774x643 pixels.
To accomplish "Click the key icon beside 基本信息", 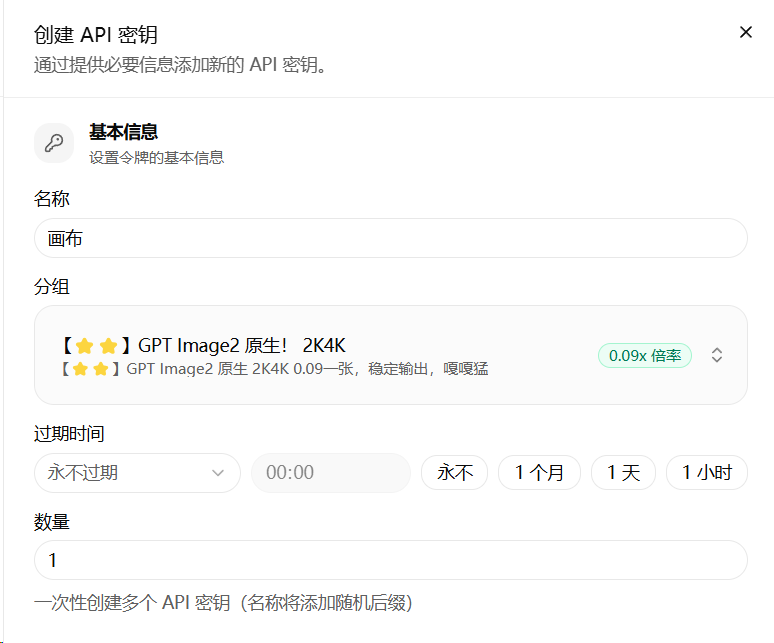I will tap(54, 143).
